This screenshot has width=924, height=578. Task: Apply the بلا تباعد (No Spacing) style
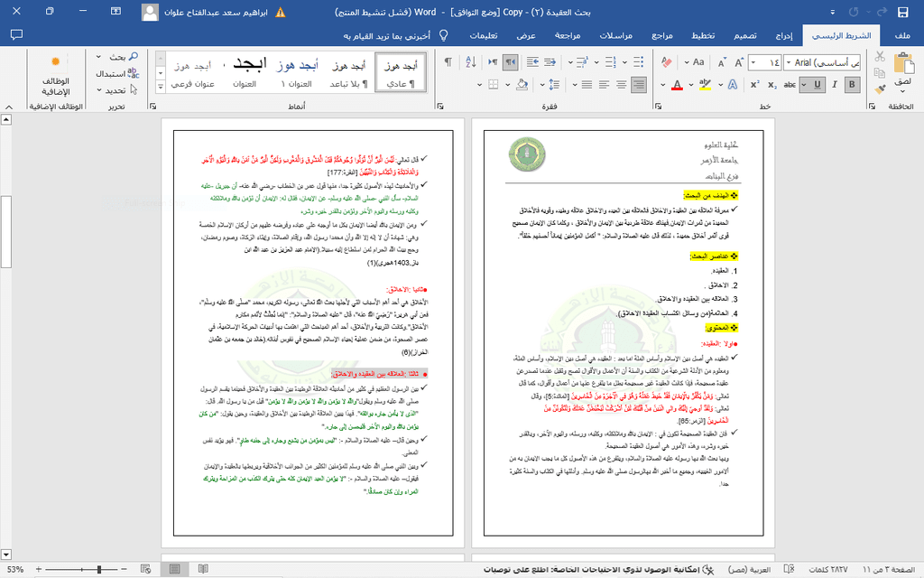[x=348, y=73]
